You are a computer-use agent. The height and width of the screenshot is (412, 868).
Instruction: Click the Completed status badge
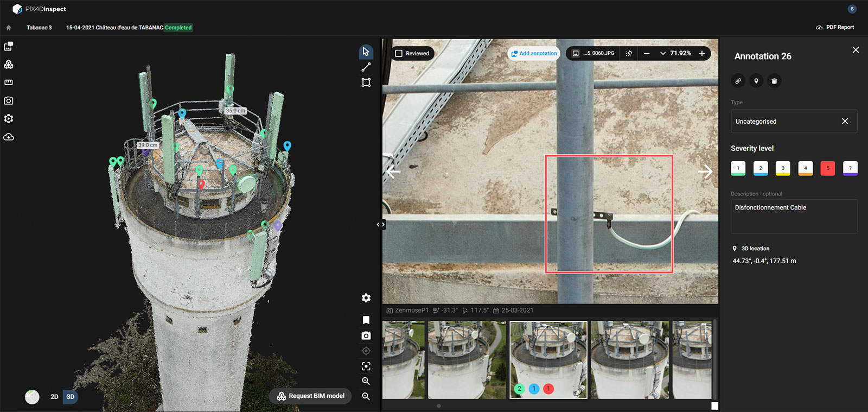(178, 28)
